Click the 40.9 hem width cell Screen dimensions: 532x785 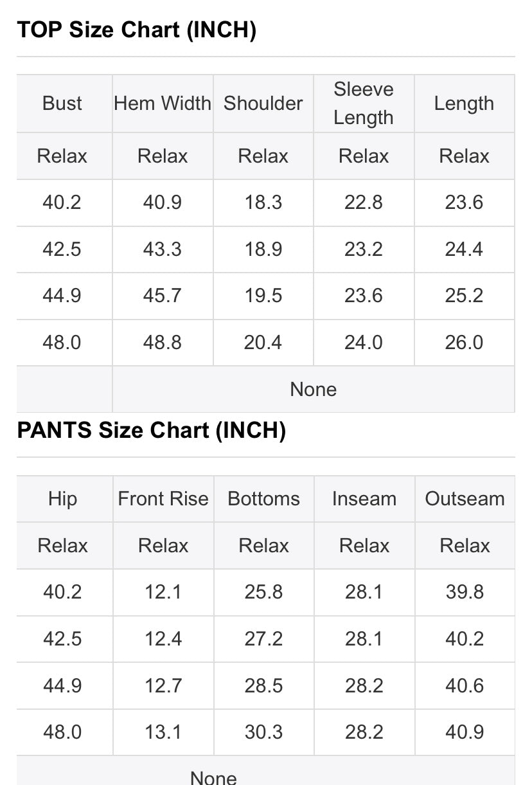[163, 203]
